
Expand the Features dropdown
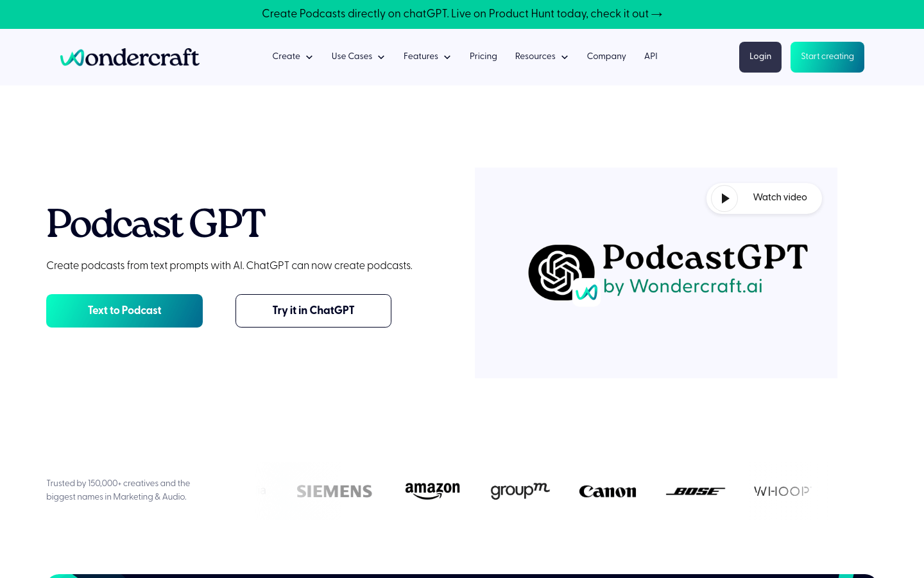click(x=427, y=57)
